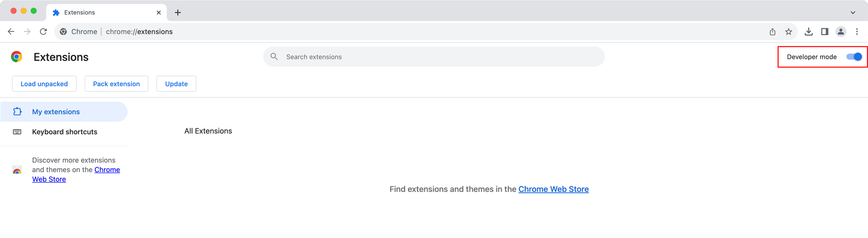Screen dimensions: 868x238
Task: Reload the extensions page
Action: coord(43,32)
